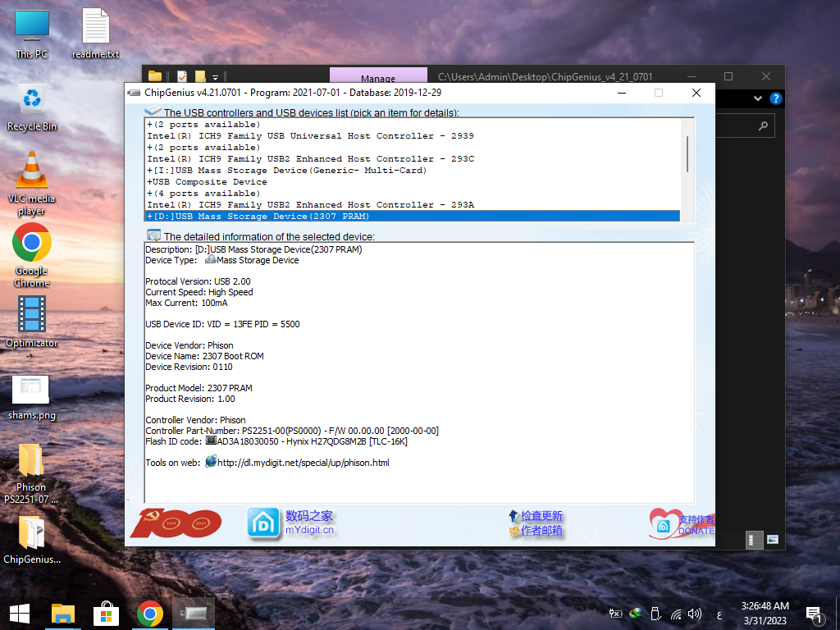
Task: Select the USB Composite Device row
Action: tap(413, 181)
